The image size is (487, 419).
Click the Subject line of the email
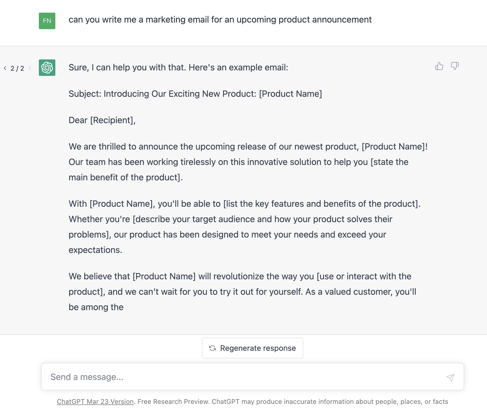[195, 94]
